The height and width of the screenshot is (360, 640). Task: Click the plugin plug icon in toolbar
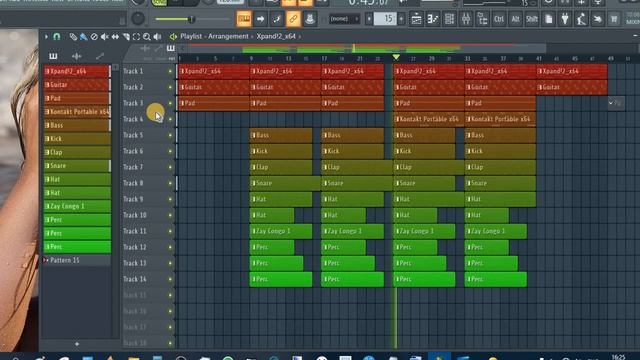[x=565, y=19]
